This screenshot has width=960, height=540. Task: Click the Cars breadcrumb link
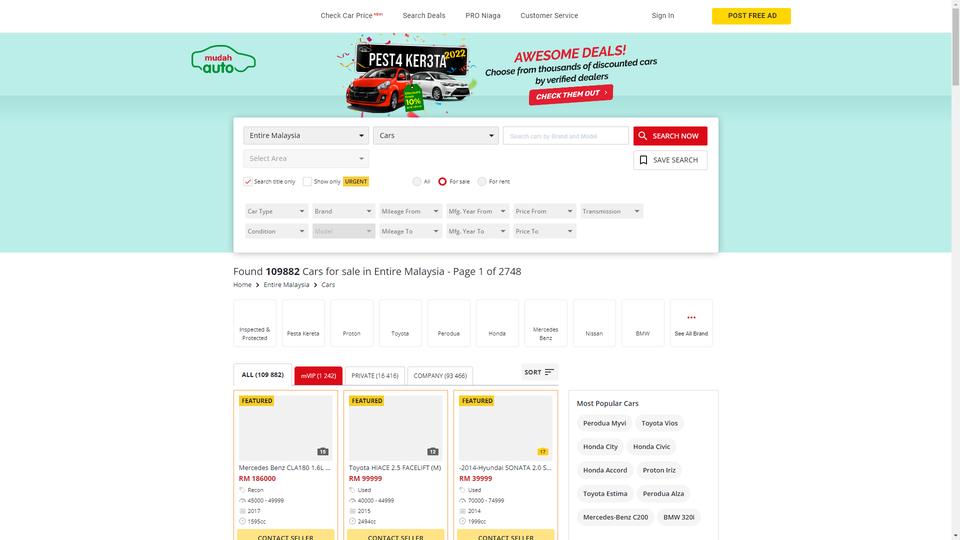(x=328, y=285)
